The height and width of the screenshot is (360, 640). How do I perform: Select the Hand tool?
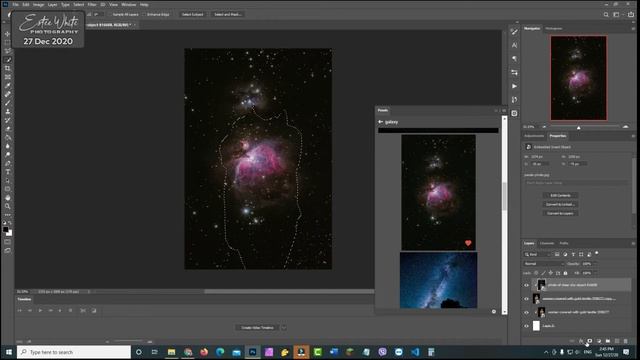7,198
